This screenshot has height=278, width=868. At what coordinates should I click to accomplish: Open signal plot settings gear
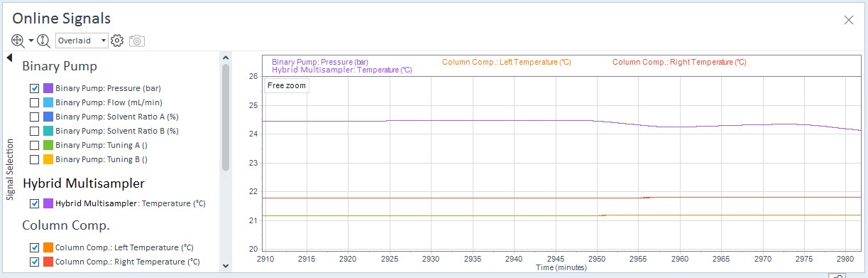point(118,41)
